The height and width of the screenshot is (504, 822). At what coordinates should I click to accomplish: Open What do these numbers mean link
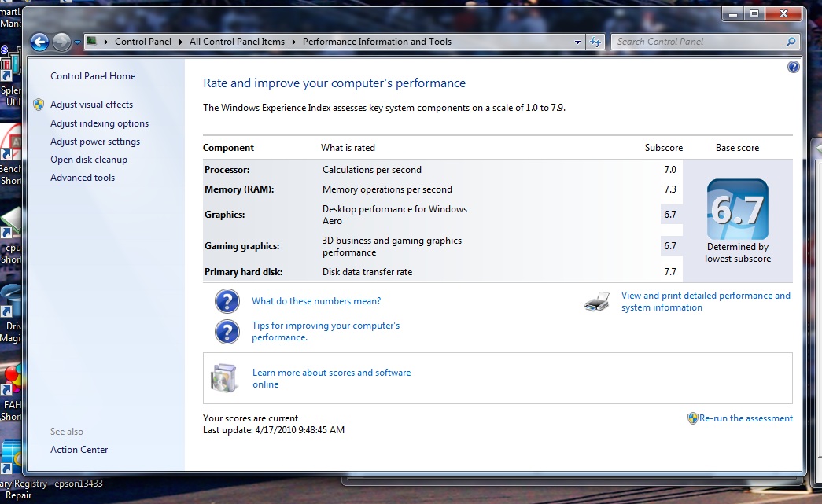316,300
